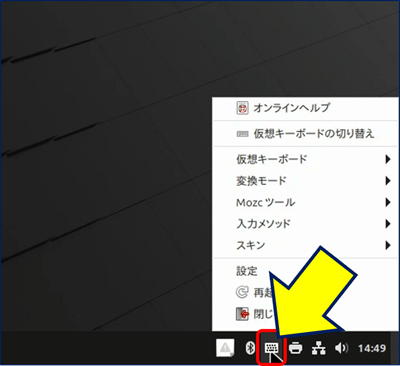Open the network connection tray icon
Screen dimensions: 400x366
(x=319, y=348)
